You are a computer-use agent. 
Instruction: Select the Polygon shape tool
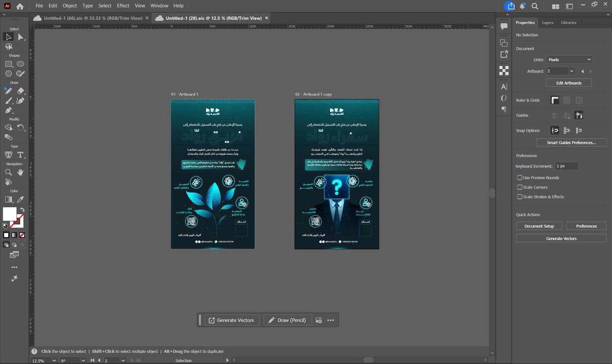pos(9,73)
